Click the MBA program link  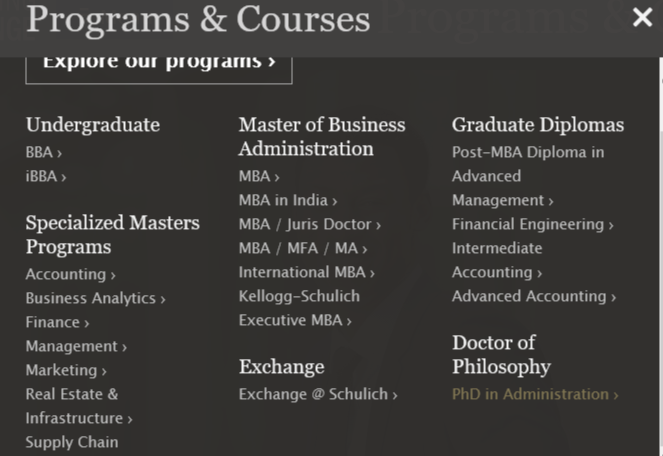point(259,177)
